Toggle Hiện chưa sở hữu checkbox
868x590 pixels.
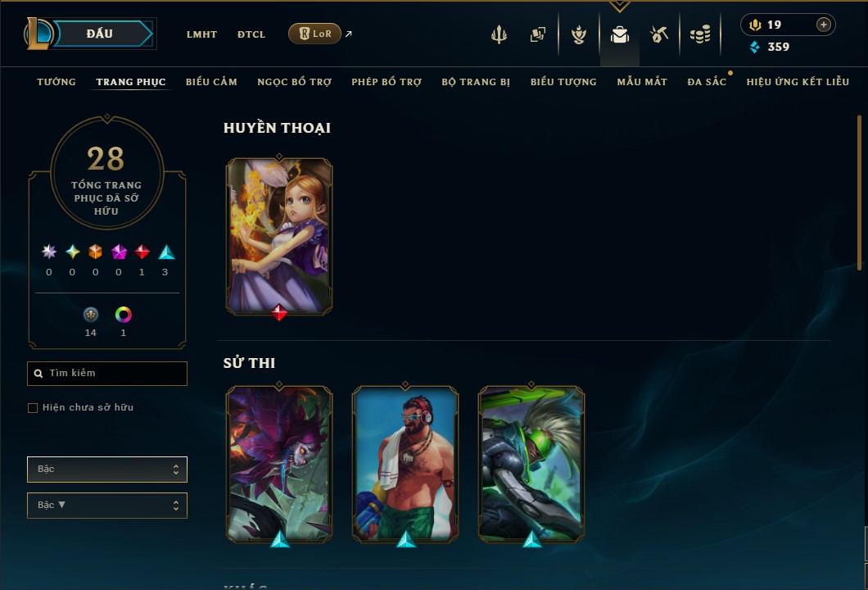pos(33,408)
